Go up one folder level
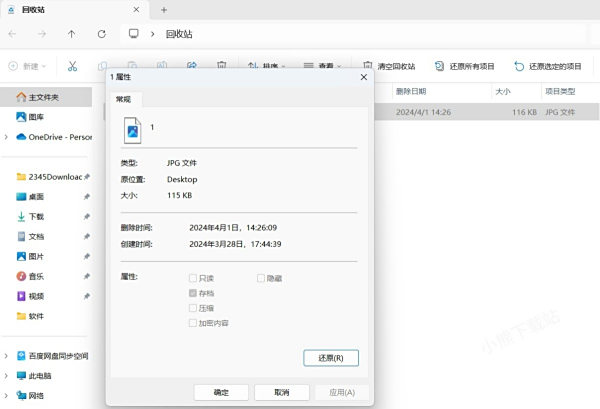 click(x=72, y=34)
